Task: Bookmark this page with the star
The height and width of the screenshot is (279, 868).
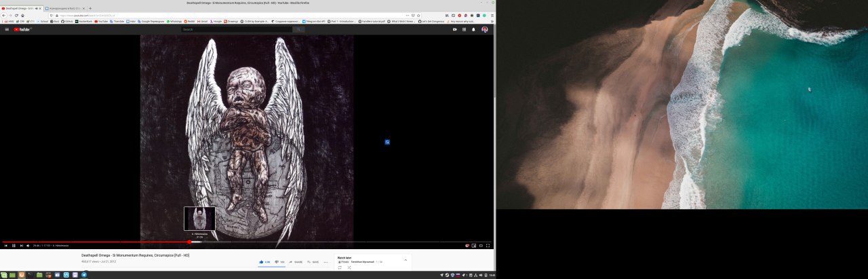Action: (418, 16)
